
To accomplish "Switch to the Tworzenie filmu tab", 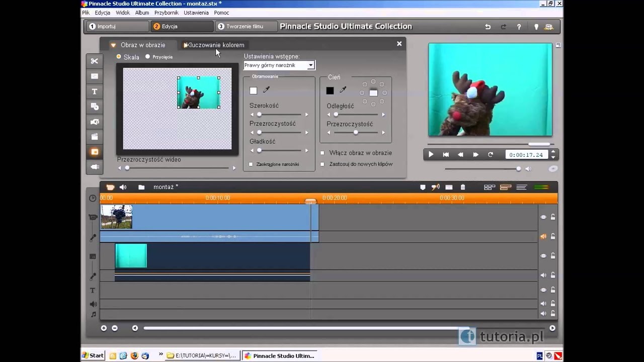I will 247,27.
